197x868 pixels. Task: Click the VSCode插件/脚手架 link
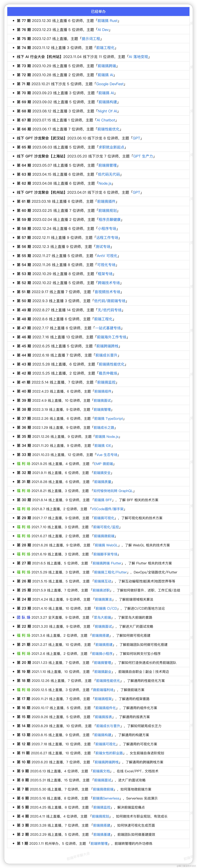108,509
